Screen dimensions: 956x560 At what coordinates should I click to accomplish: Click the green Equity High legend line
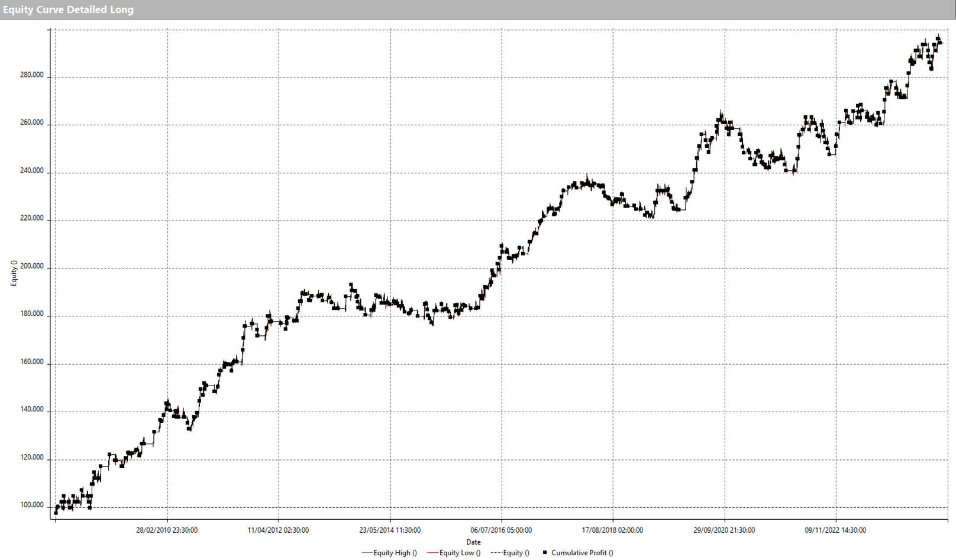point(367,553)
